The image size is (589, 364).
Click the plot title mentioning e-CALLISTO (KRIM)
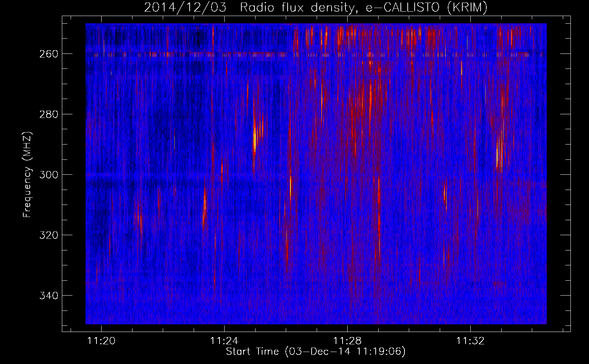click(x=316, y=7)
